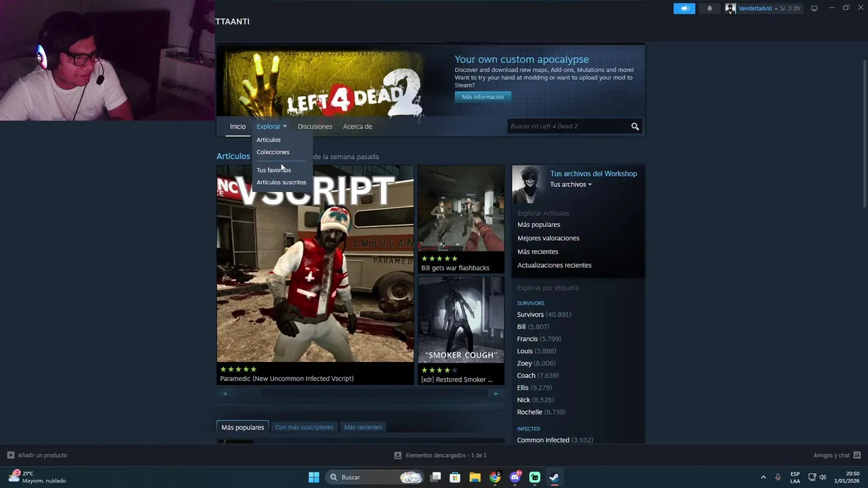Screen dimensions: 868x488
Task: Click carousel previous arrow
Action: tap(224, 394)
